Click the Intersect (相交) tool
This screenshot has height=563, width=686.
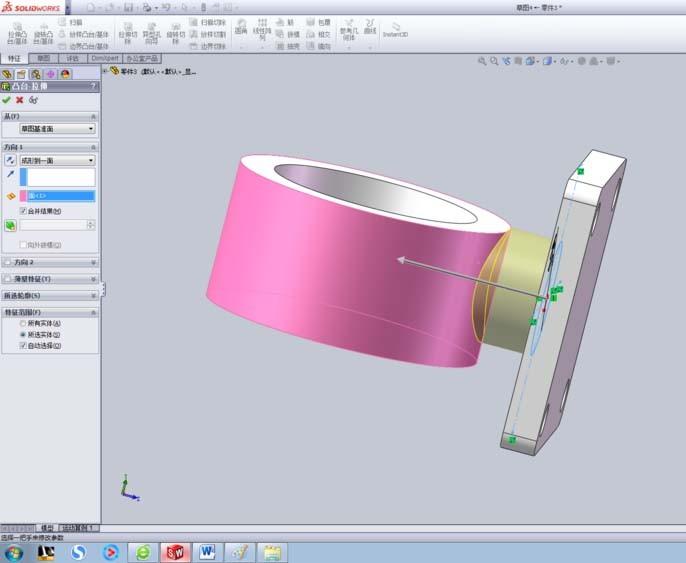point(318,34)
